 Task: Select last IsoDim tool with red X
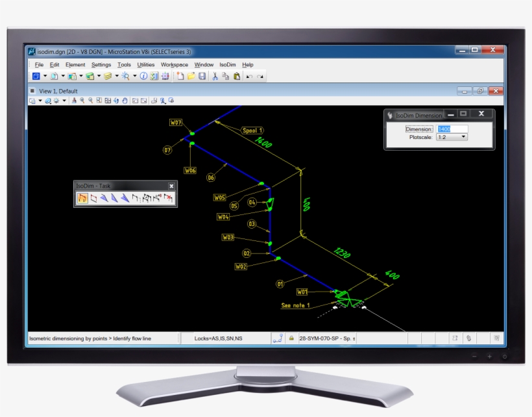click(168, 198)
